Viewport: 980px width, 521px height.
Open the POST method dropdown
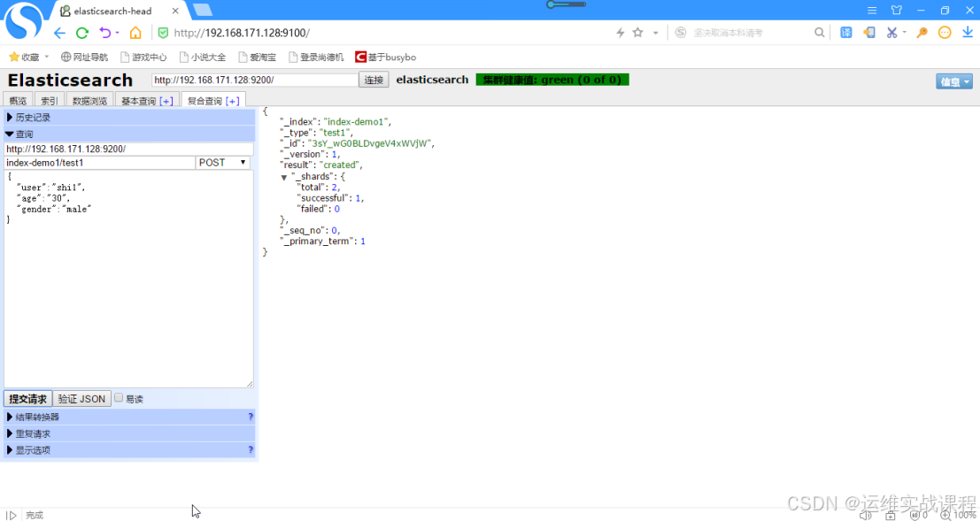(x=223, y=163)
